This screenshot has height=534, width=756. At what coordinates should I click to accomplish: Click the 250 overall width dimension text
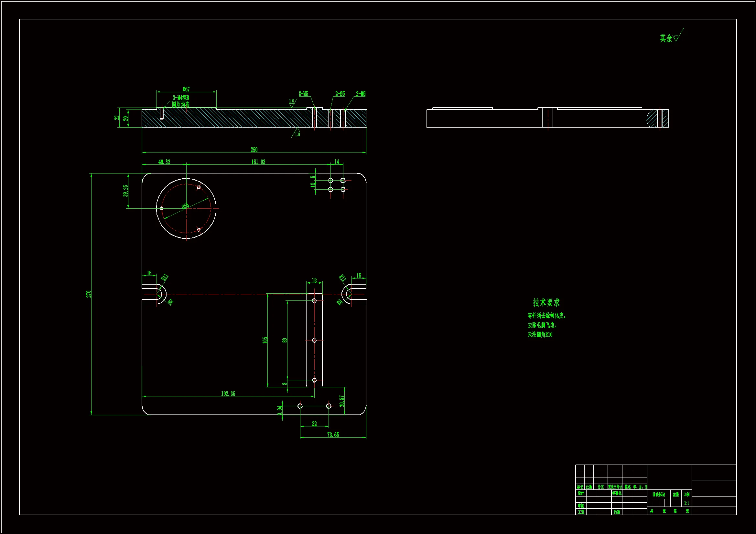click(x=254, y=150)
